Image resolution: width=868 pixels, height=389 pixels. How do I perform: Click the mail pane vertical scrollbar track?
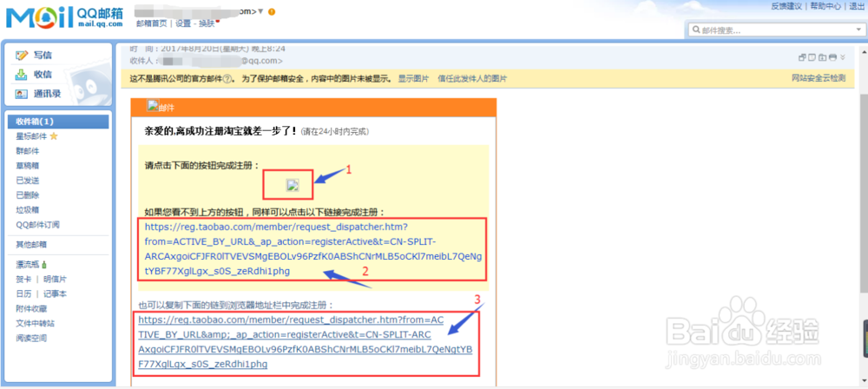point(865,216)
